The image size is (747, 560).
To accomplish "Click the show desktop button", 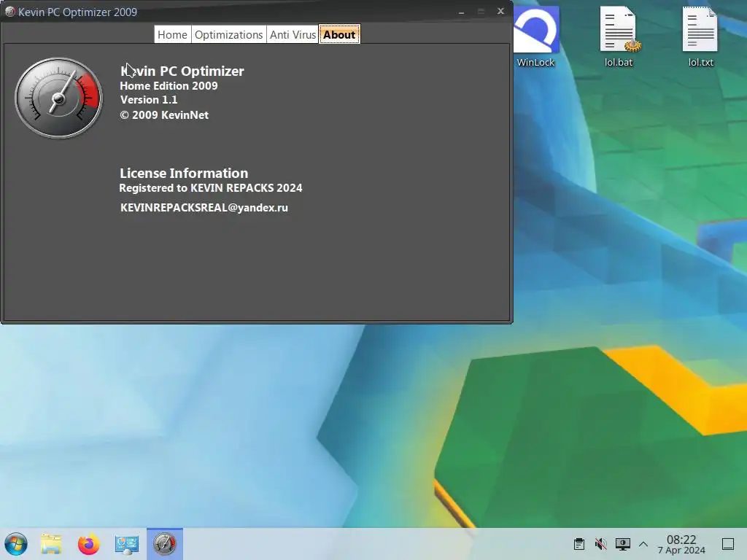I will (x=728, y=544).
